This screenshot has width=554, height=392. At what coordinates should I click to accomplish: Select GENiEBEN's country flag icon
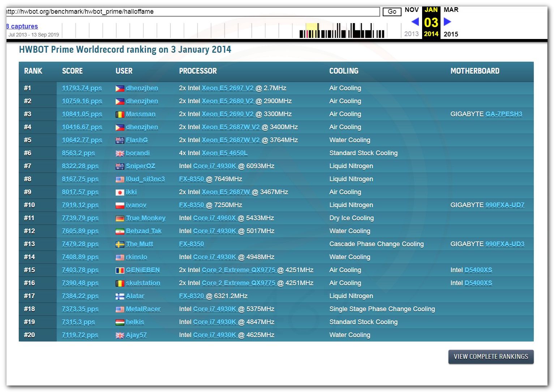120,270
